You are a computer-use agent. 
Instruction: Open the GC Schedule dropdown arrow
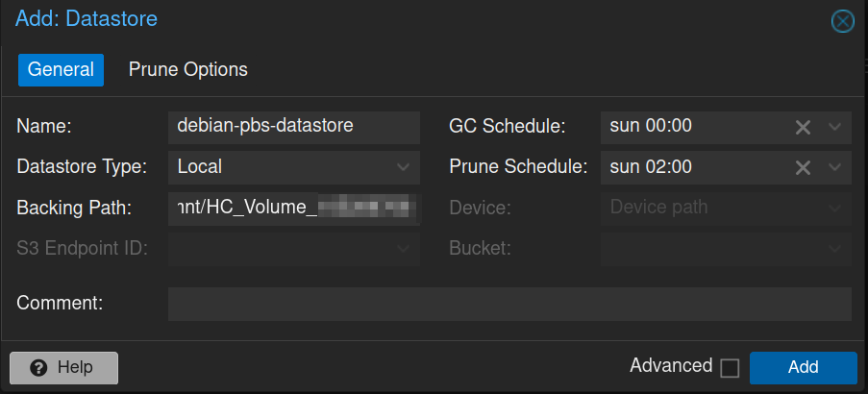(x=834, y=127)
